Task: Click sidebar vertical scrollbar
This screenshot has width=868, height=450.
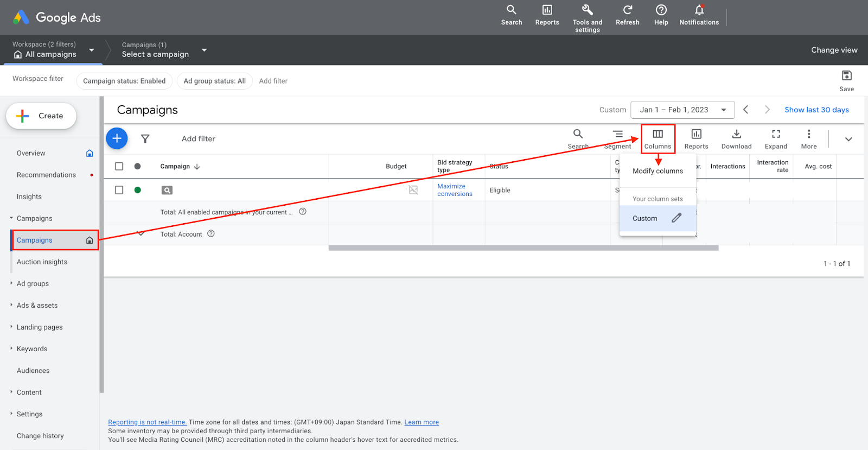Action: [x=101, y=244]
